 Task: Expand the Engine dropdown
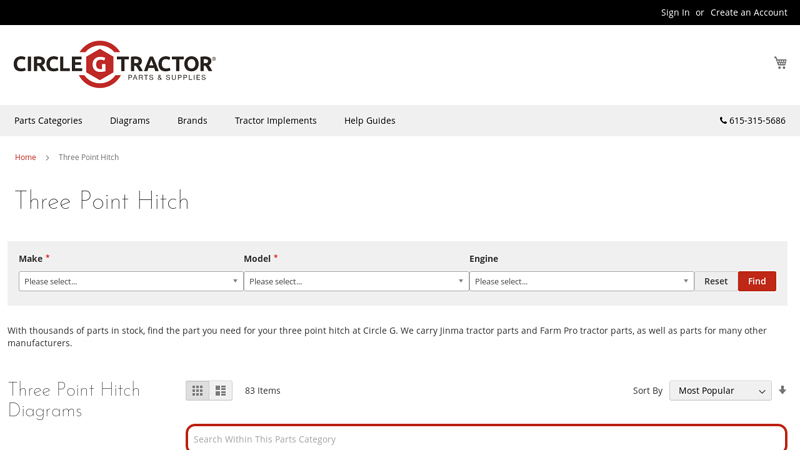tap(581, 282)
